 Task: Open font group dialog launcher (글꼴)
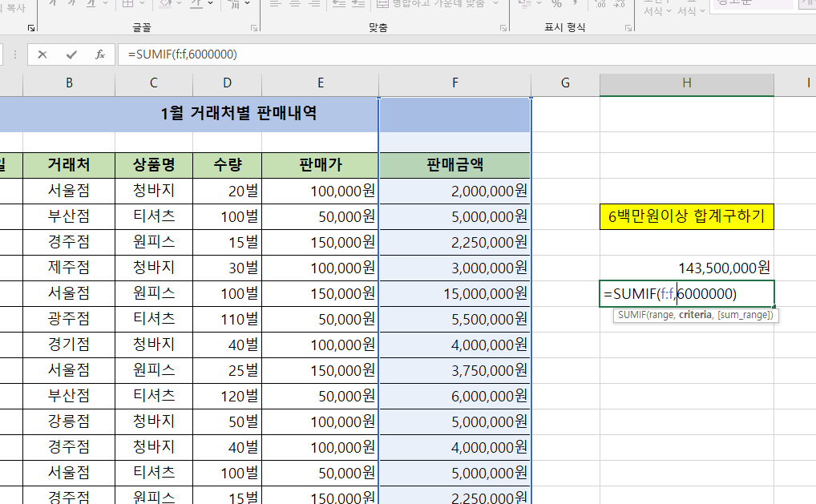point(254,28)
